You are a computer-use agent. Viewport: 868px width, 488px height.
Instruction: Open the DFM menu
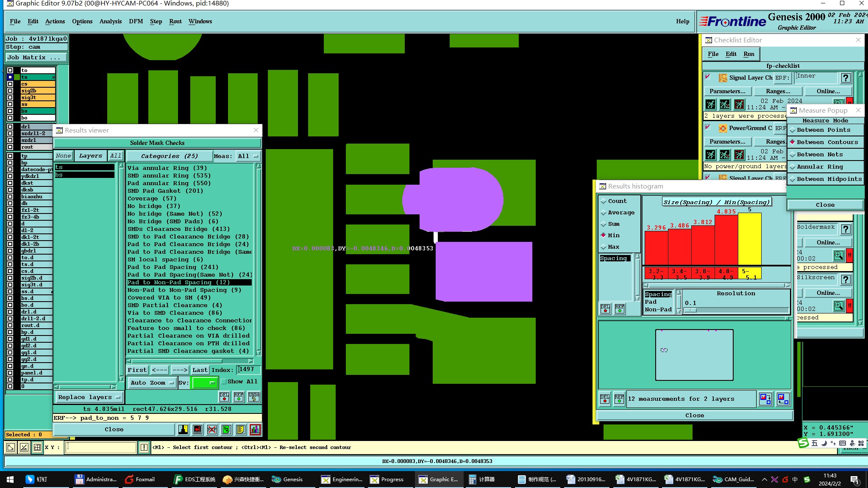[x=136, y=21]
